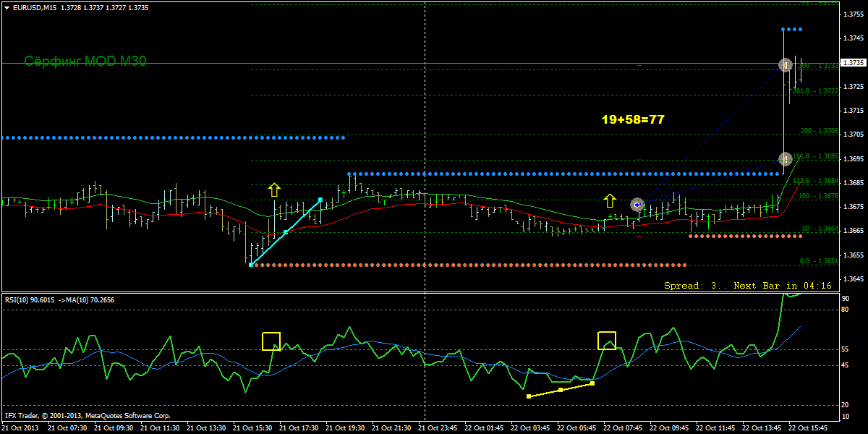
Task: Select the yellow up arrow above 21 Oct 16:30 bars
Action: [x=274, y=190]
